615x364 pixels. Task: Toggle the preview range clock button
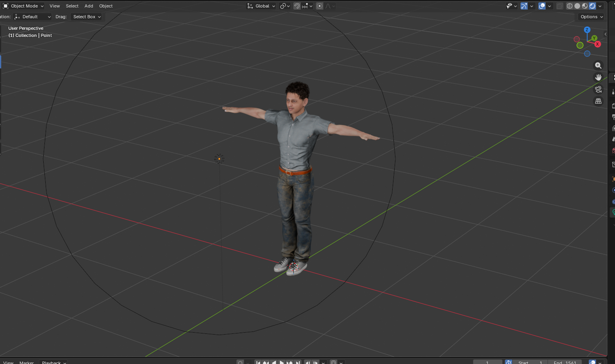coord(508,362)
